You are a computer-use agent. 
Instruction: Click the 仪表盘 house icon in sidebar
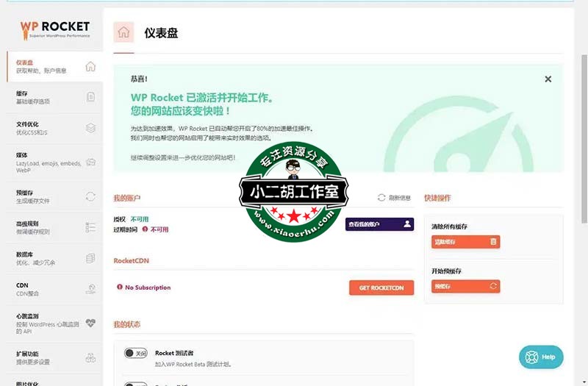click(x=90, y=67)
